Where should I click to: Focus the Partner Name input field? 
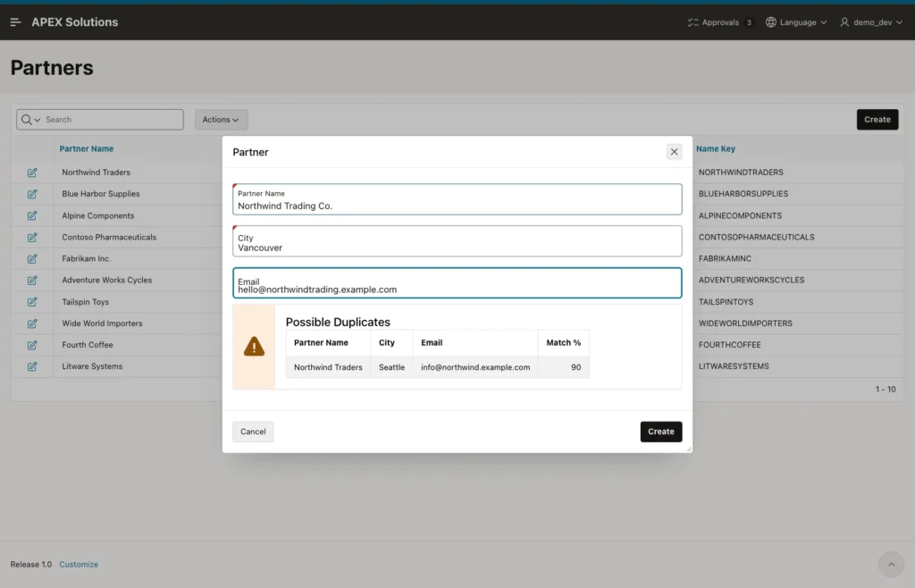[x=457, y=199]
